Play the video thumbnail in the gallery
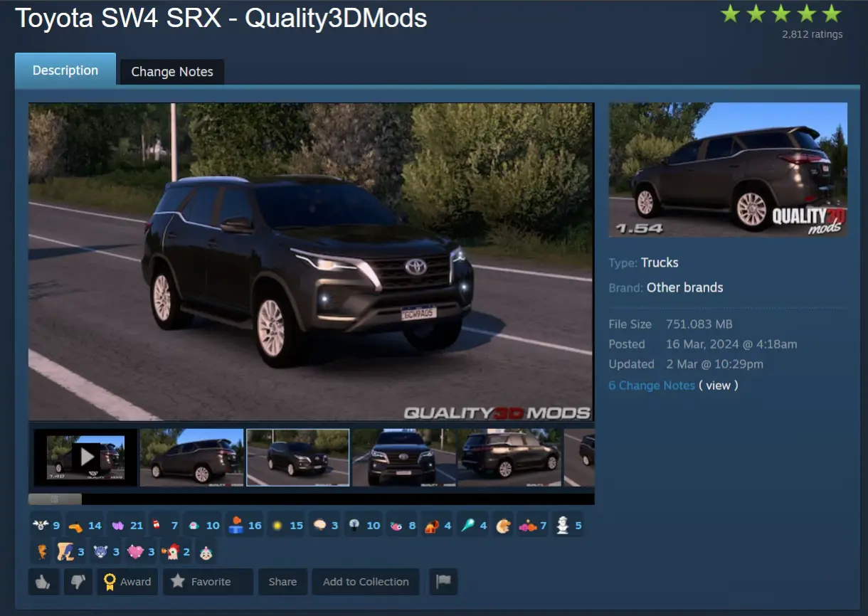The image size is (868, 616). pos(85,457)
